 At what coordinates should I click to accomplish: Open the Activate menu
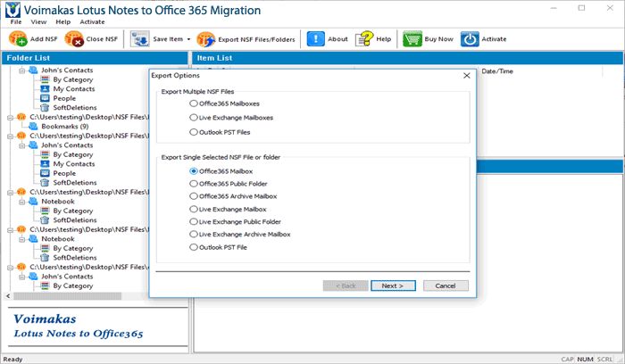[92, 22]
